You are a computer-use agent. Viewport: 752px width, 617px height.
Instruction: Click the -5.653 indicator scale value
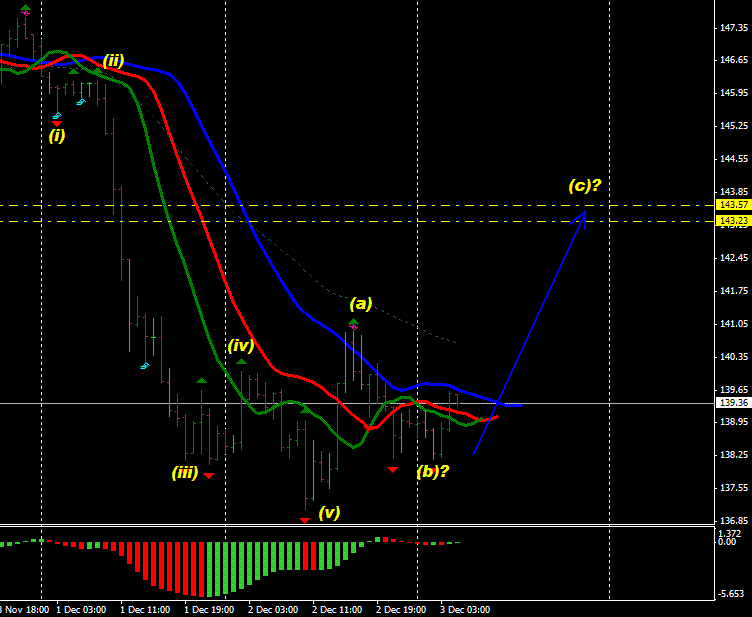[733, 594]
